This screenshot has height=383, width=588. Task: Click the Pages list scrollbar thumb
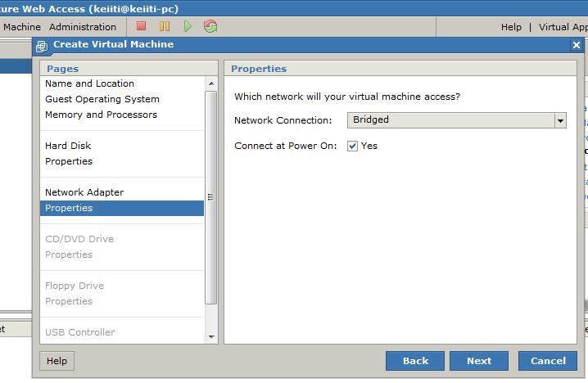[x=211, y=197]
